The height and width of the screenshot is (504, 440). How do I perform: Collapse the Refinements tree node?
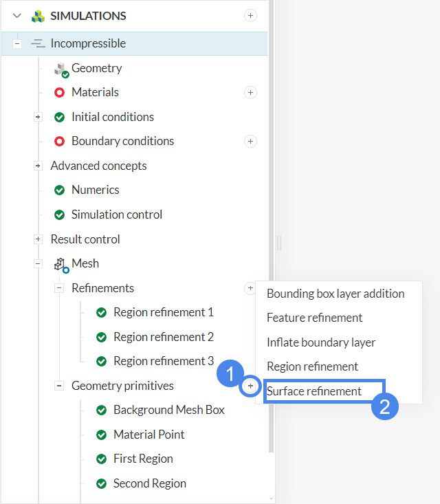[59, 288]
